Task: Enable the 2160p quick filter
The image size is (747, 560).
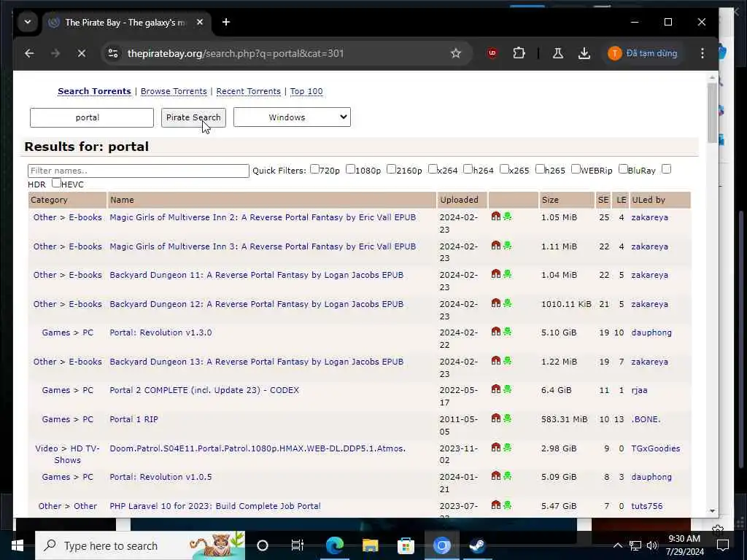Action: click(x=391, y=169)
